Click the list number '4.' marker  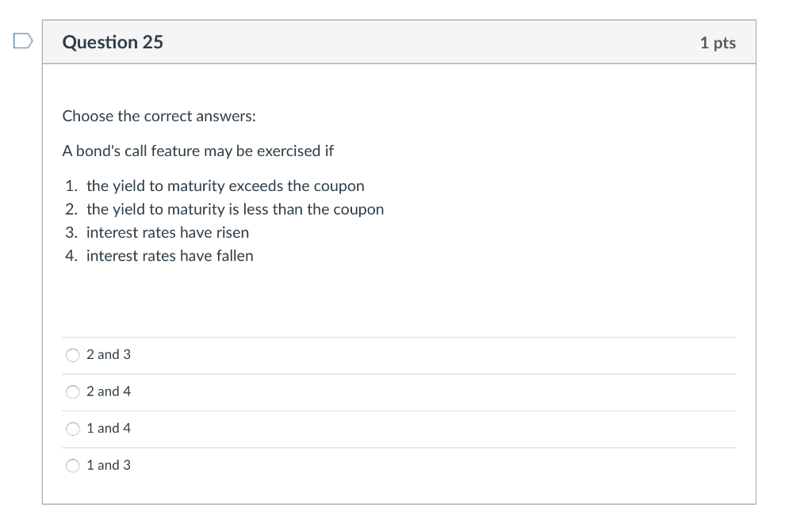(x=71, y=256)
